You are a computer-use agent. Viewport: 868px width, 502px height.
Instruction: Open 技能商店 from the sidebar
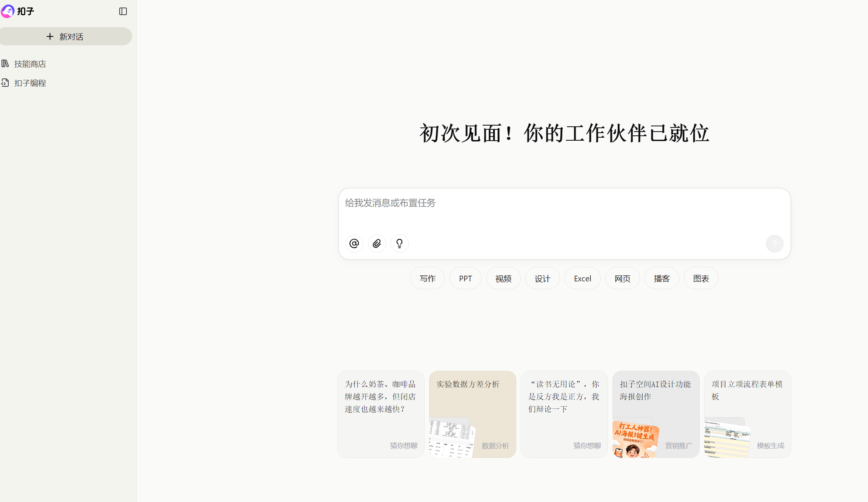click(30, 64)
